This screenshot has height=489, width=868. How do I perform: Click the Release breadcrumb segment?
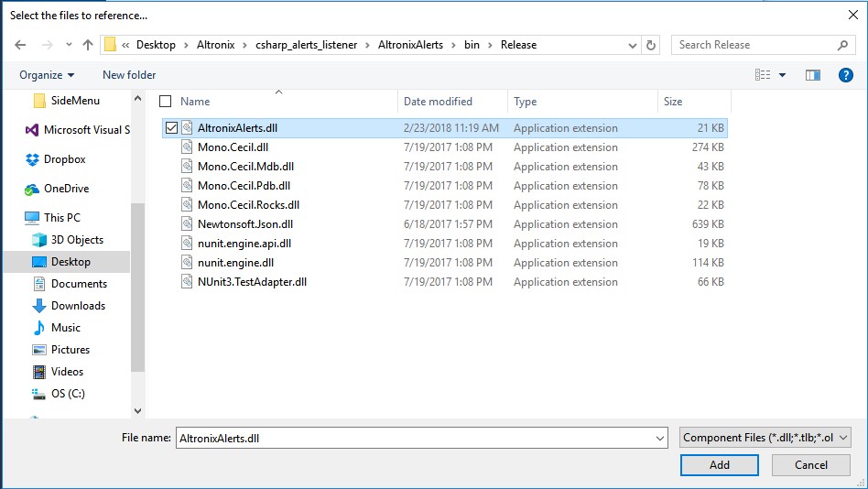pos(519,45)
